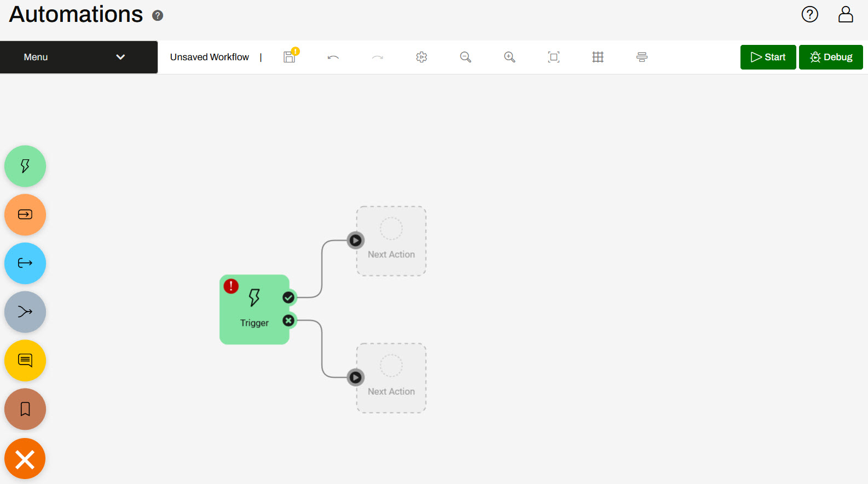Click the redo arrow in toolbar

pyautogui.click(x=378, y=57)
